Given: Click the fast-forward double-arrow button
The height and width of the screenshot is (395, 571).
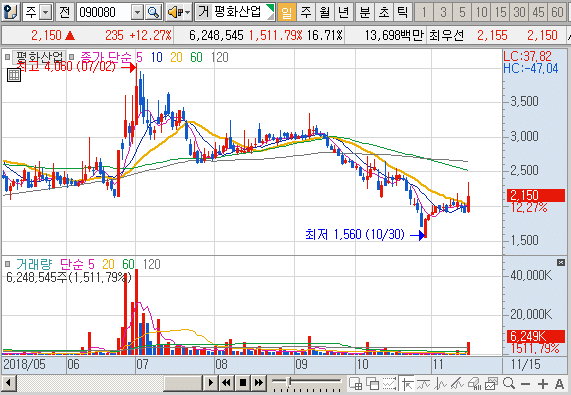Looking at the screenshot, I should pos(259,383).
